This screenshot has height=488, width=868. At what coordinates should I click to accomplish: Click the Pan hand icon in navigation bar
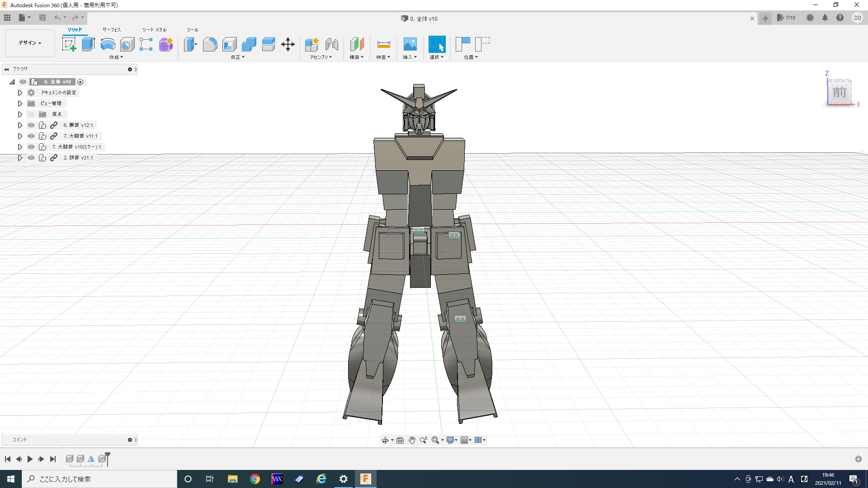(x=411, y=440)
